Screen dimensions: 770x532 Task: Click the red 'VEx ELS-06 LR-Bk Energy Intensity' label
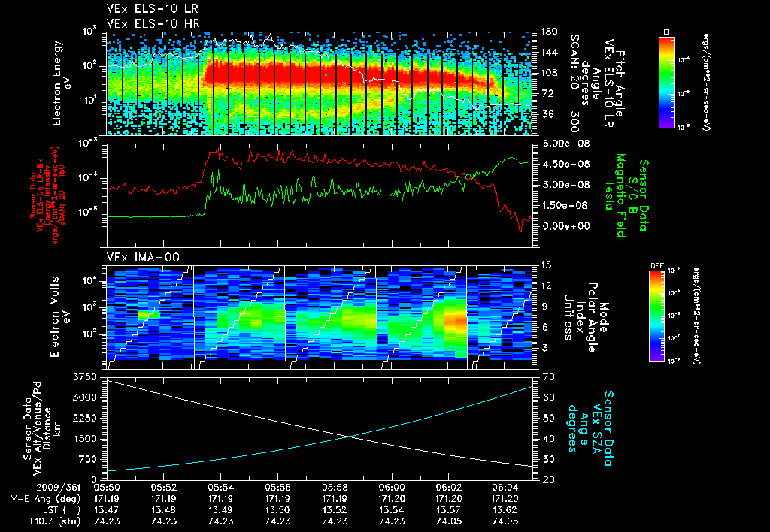click(x=44, y=195)
